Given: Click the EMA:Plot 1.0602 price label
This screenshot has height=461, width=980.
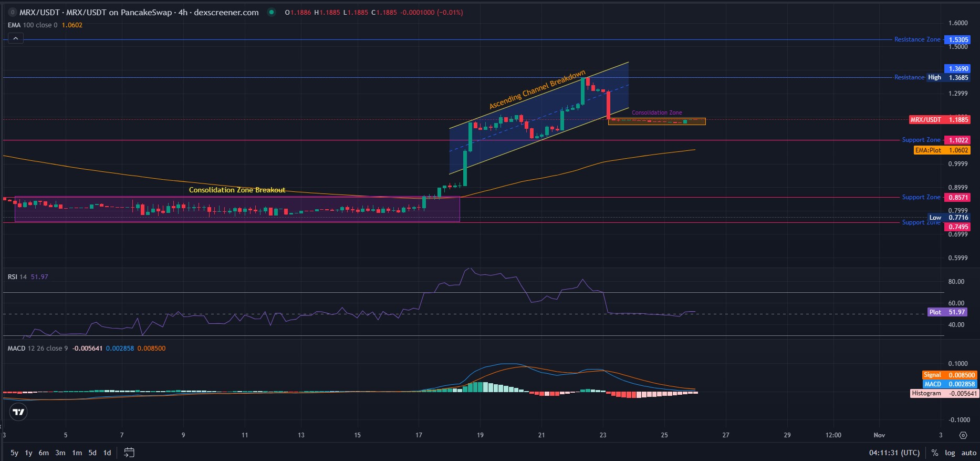Looking at the screenshot, I should tap(942, 150).
